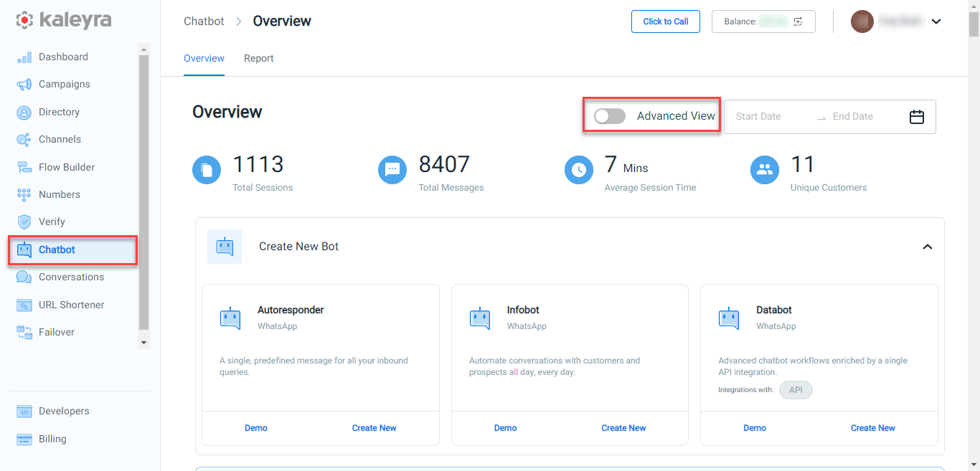
Task: Click the Infobot bot icon
Action: pos(480,318)
